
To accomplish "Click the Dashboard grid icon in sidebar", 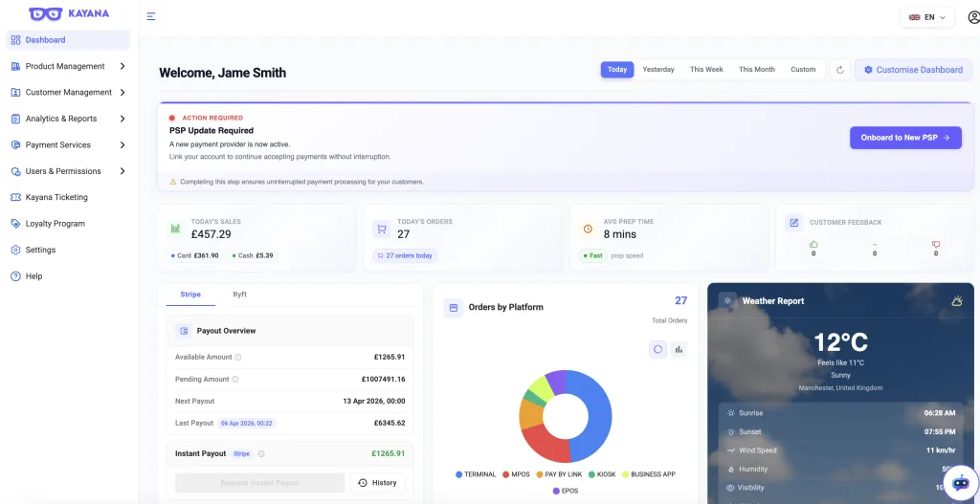I will [15, 40].
